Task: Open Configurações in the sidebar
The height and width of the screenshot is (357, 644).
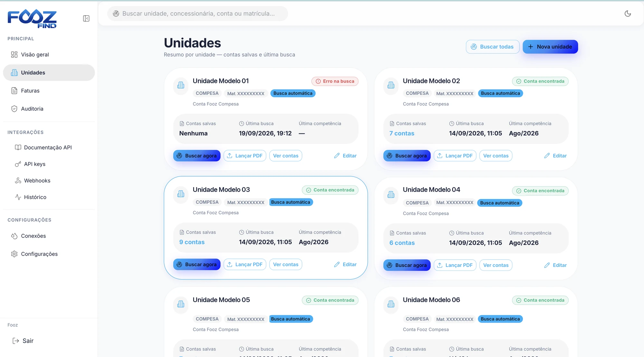Action: pyautogui.click(x=49, y=254)
